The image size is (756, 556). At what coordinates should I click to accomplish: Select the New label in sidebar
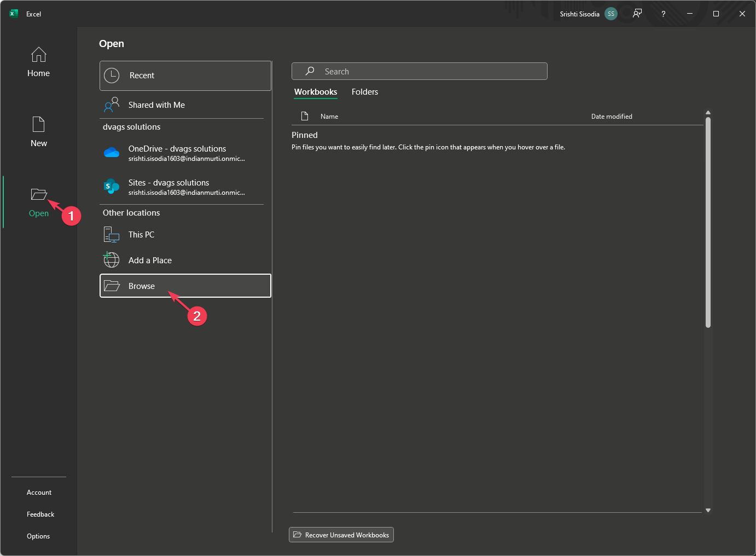pyautogui.click(x=39, y=143)
